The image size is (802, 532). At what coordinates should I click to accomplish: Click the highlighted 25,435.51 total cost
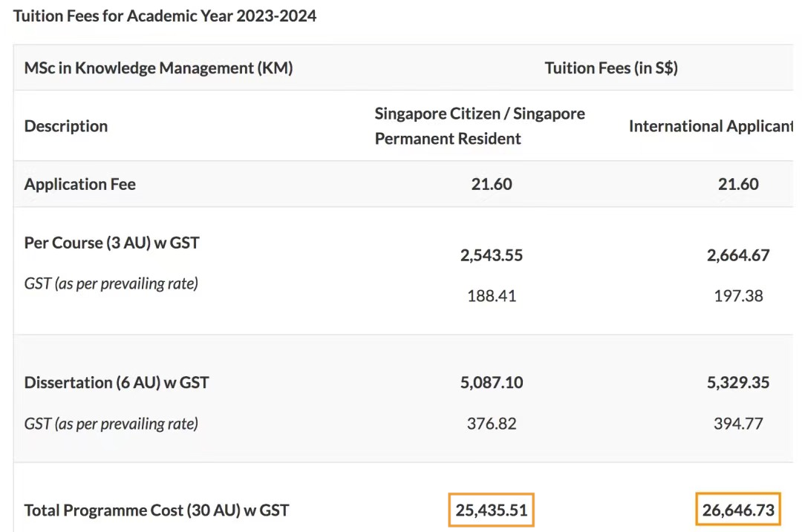(492, 510)
